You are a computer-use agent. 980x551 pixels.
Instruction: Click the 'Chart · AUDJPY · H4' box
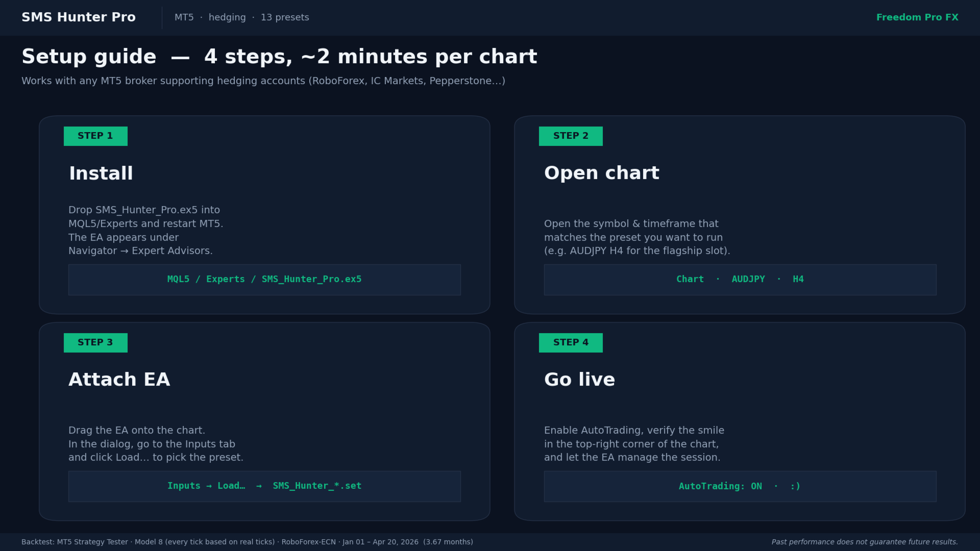[740, 280]
